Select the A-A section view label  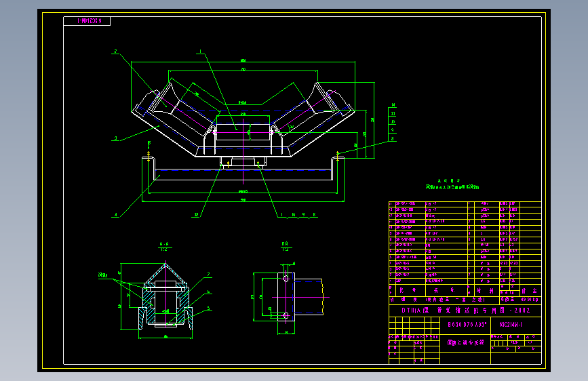tap(164, 244)
